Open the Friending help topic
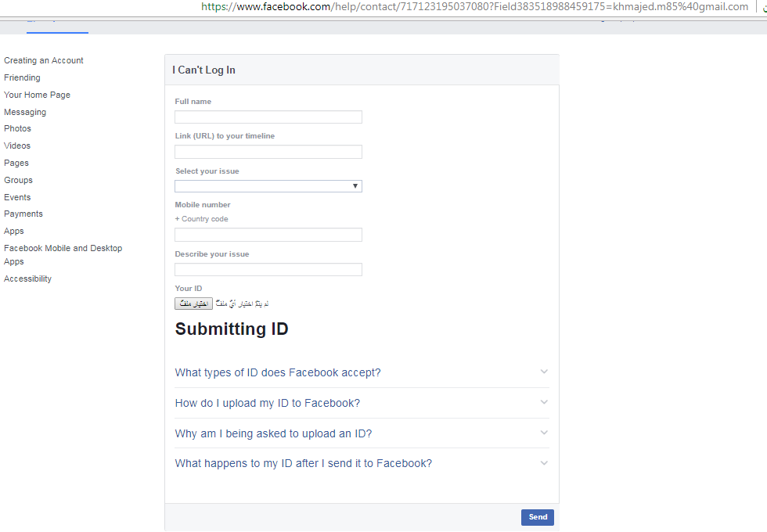This screenshot has width=767, height=532. click(x=22, y=77)
